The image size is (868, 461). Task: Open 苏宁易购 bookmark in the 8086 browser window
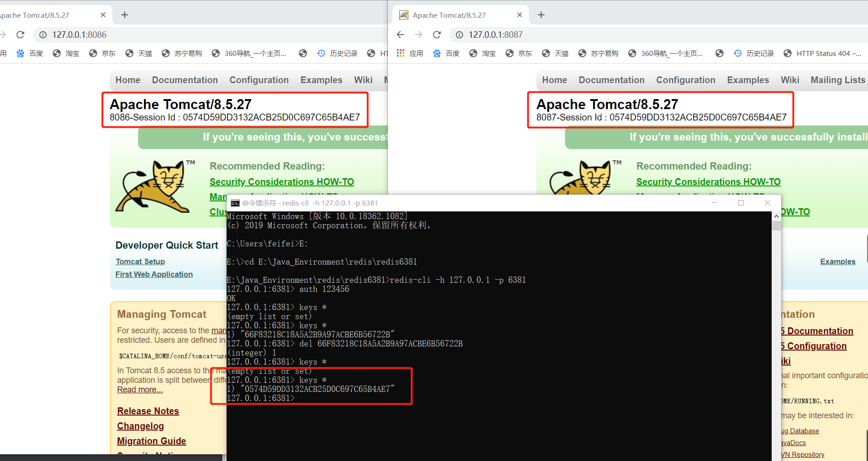coord(182,53)
